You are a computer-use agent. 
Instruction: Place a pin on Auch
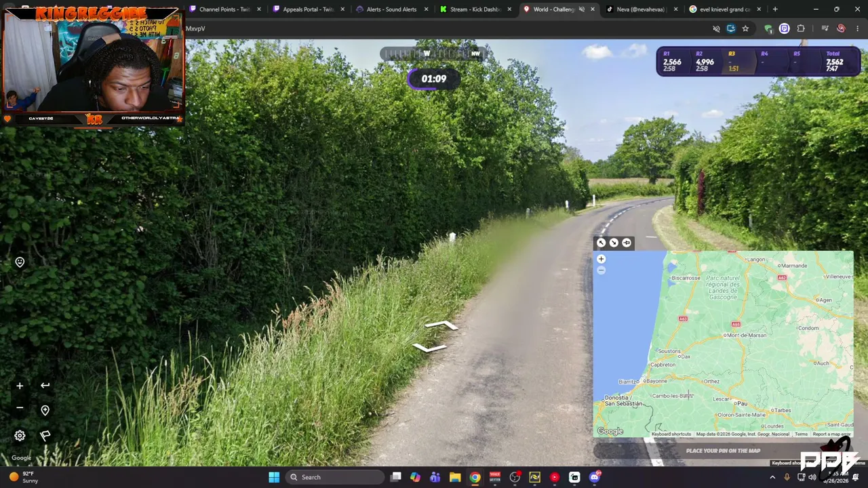tap(823, 363)
